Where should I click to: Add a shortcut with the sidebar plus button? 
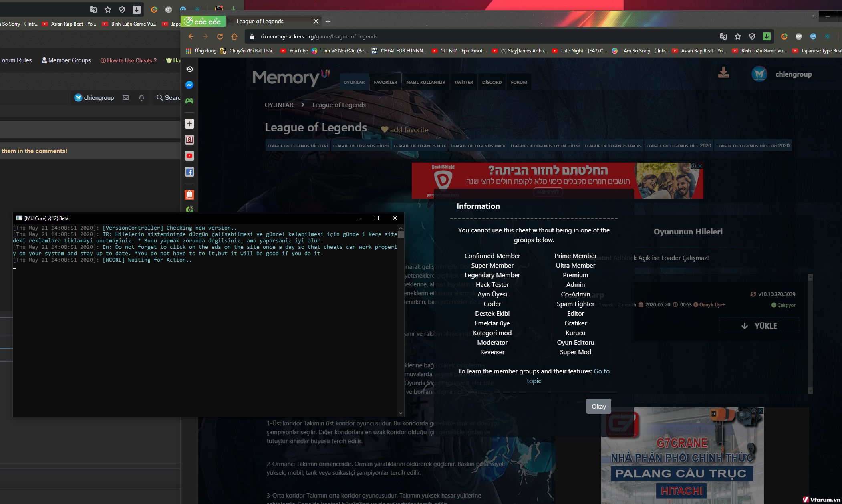pos(189,124)
